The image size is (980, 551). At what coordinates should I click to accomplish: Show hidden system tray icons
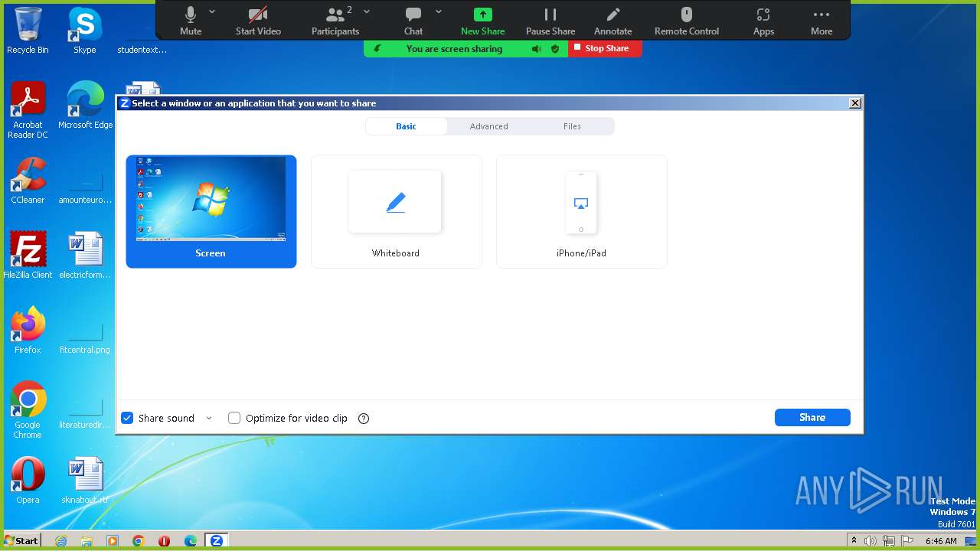point(854,540)
